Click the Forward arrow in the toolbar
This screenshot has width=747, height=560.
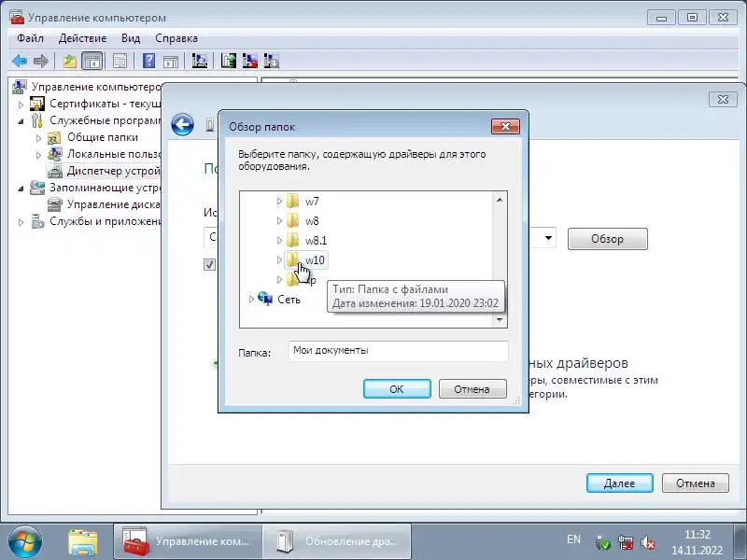41,61
